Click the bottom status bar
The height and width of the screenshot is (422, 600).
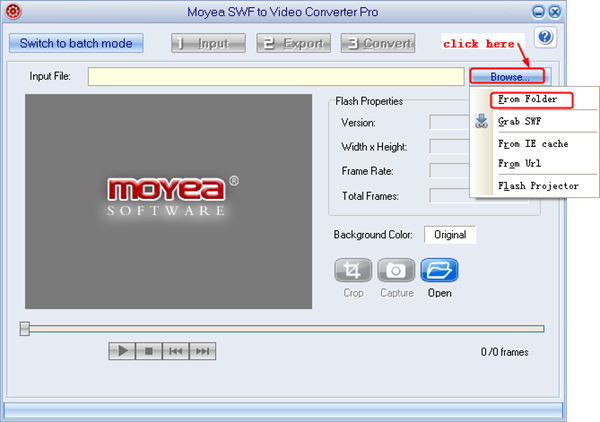[283, 410]
